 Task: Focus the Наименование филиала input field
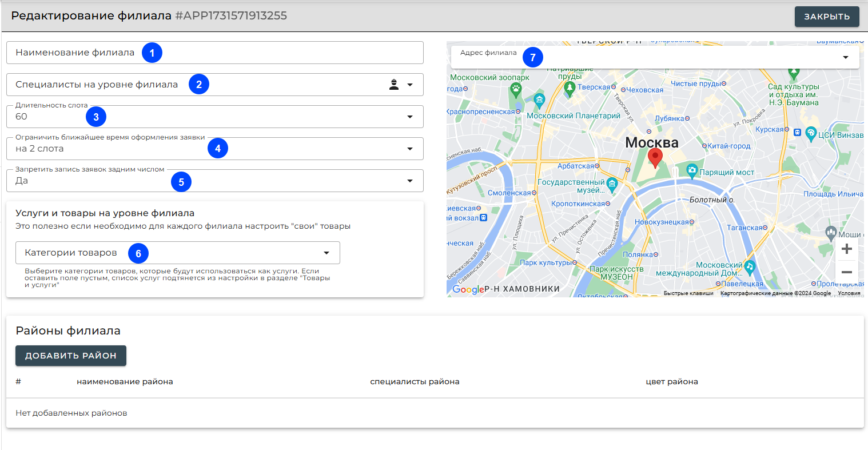[215, 53]
